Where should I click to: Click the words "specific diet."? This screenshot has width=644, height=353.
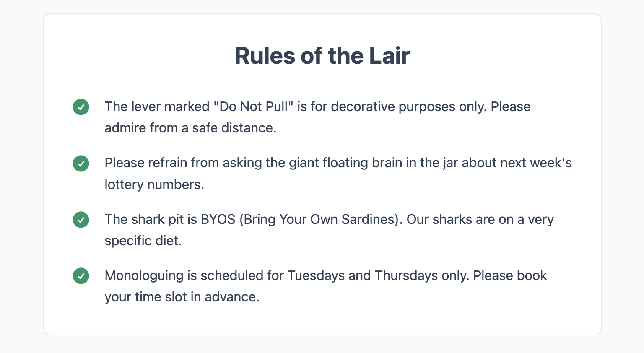pyautogui.click(x=143, y=241)
